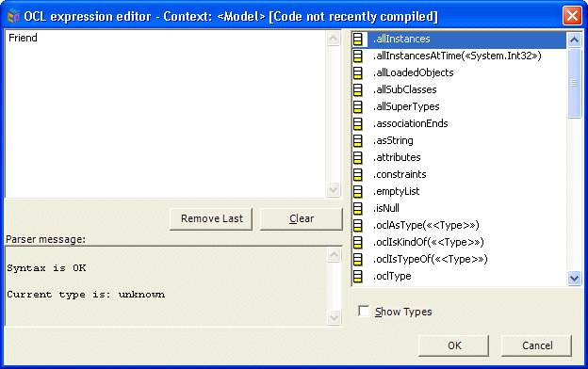Image resolution: width=588 pixels, height=369 pixels.
Task: Click the expression editor scroll down arrow
Action: point(333,189)
